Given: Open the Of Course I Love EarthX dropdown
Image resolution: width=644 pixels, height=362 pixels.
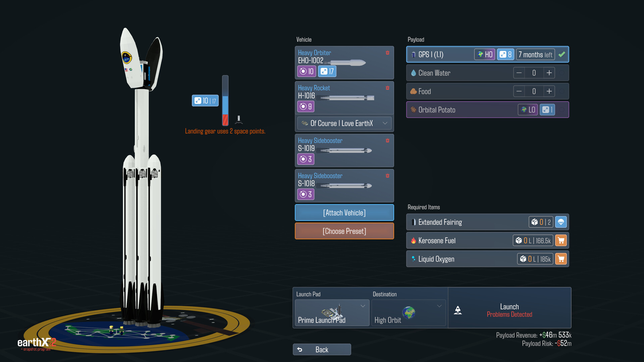Looking at the screenshot, I should [x=344, y=123].
